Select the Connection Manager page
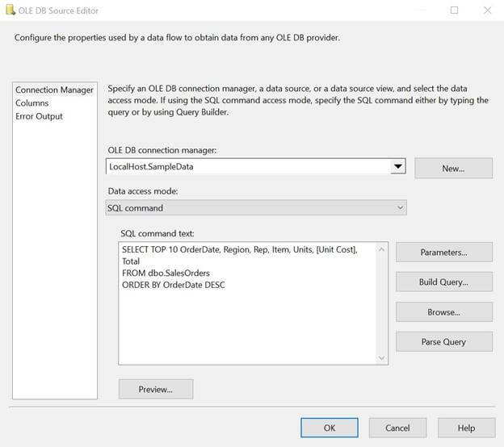This screenshot has width=504, height=447. [54, 90]
